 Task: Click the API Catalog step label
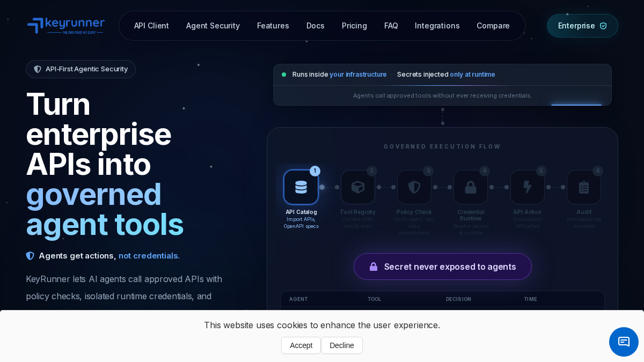(301, 212)
